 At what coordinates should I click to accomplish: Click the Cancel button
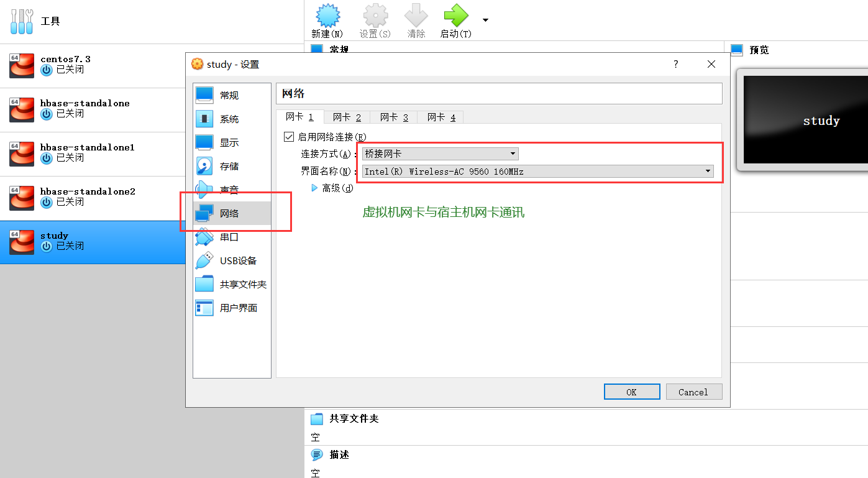tap(693, 392)
